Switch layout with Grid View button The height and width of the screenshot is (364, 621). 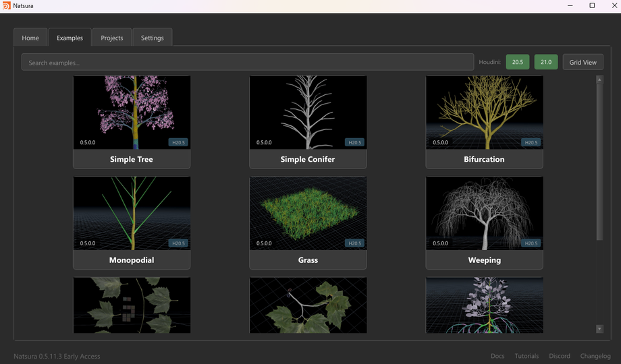583,62
